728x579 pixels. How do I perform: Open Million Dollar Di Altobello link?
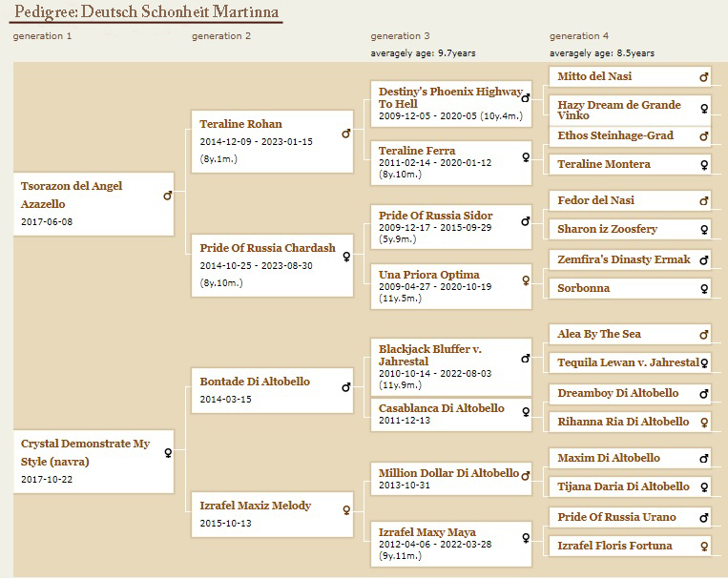point(448,473)
